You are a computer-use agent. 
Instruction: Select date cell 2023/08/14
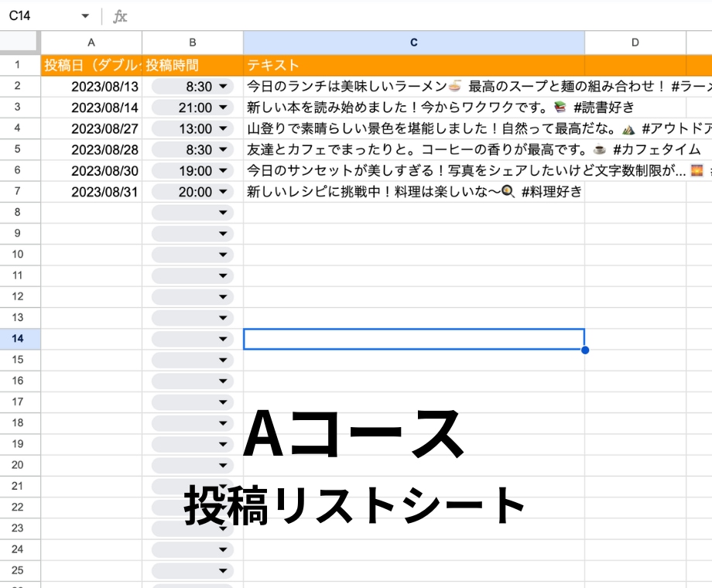(91, 108)
